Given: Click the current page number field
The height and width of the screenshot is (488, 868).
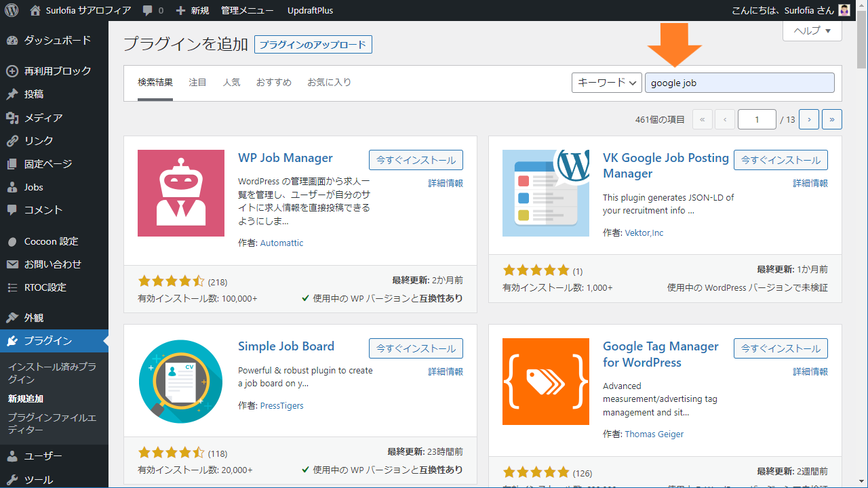Looking at the screenshot, I should (x=757, y=119).
